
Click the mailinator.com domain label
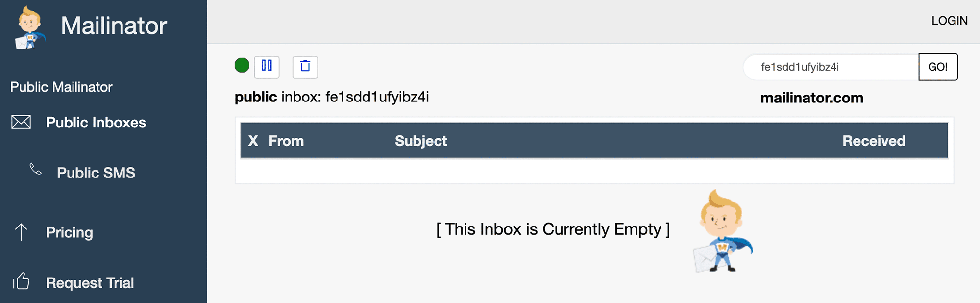811,98
